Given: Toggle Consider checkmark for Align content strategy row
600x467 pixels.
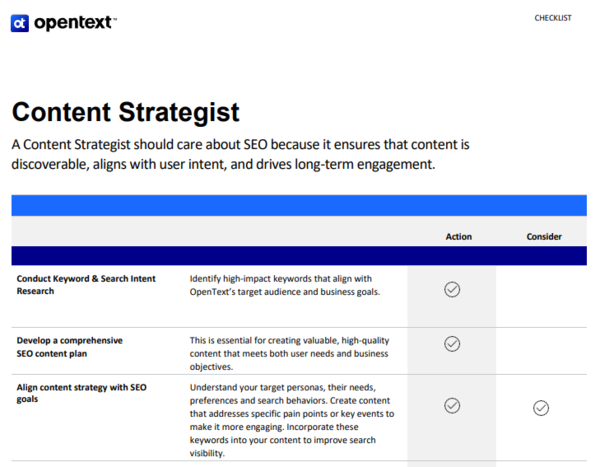Looking at the screenshot, I should 541,407.
